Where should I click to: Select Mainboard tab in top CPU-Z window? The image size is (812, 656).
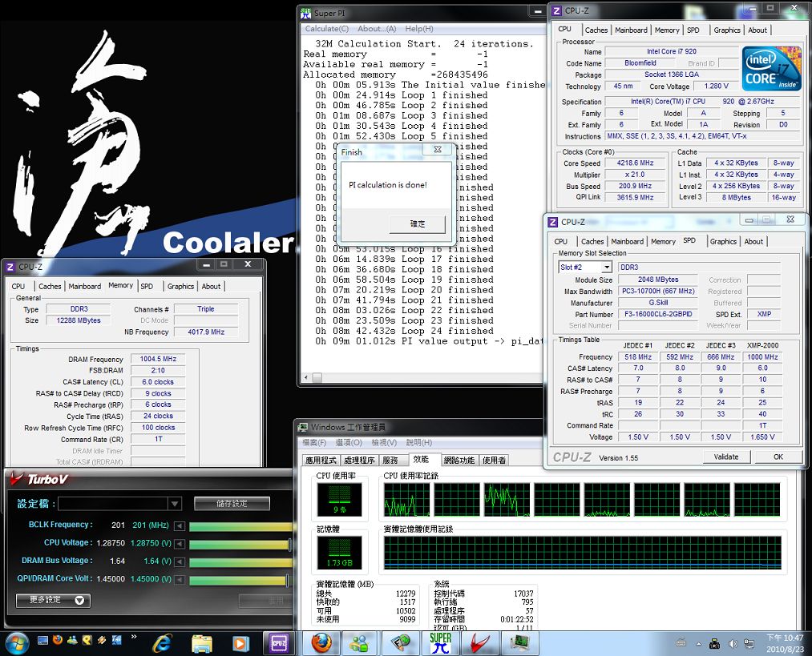pos(631,30)
